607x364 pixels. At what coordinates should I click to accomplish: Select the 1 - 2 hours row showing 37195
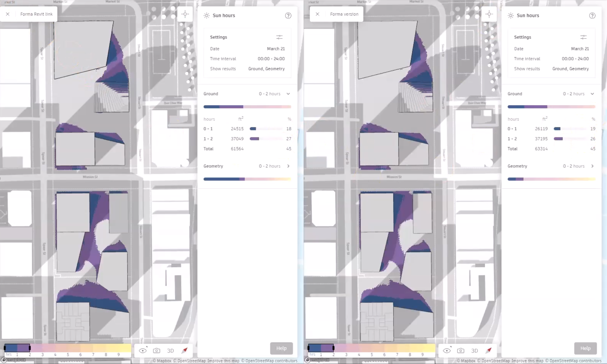pos(551,139)
